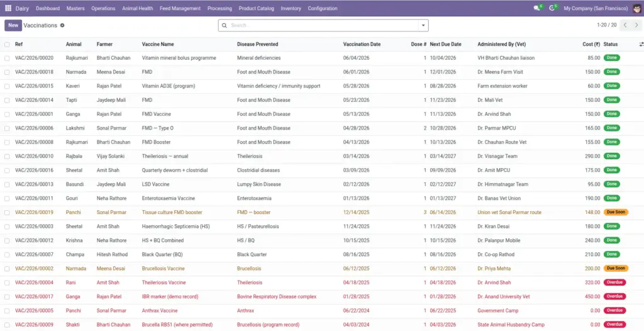This screenshot has width=644, height=331.
Task: Open the Product Catalog menu
Action: [257, 8]
